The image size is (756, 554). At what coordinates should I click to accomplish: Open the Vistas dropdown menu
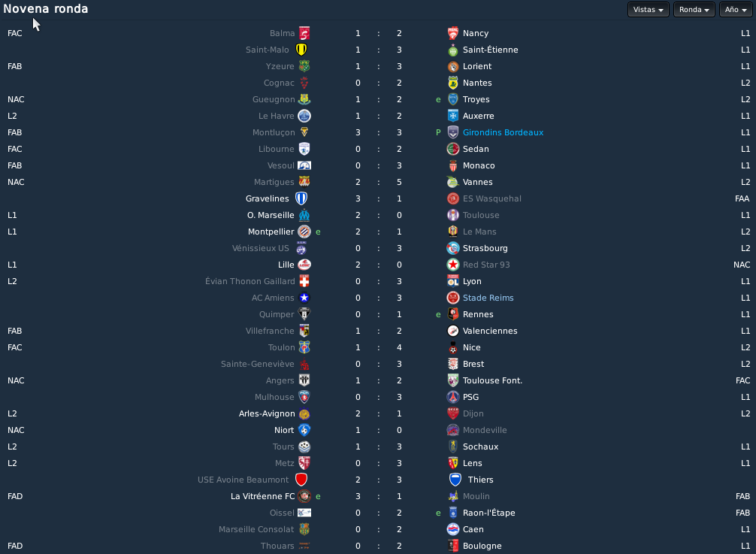648,10
